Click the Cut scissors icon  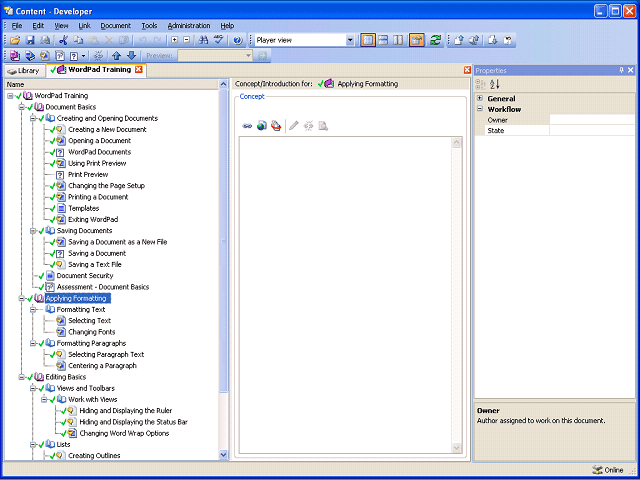[63, 40]
